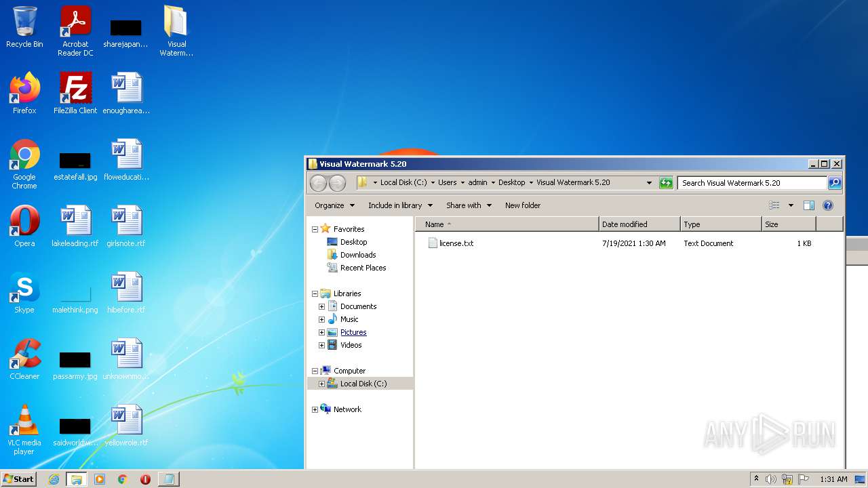
Task: Expand the Documents library node
Action: pyautogui.click(x=321, y=306)
